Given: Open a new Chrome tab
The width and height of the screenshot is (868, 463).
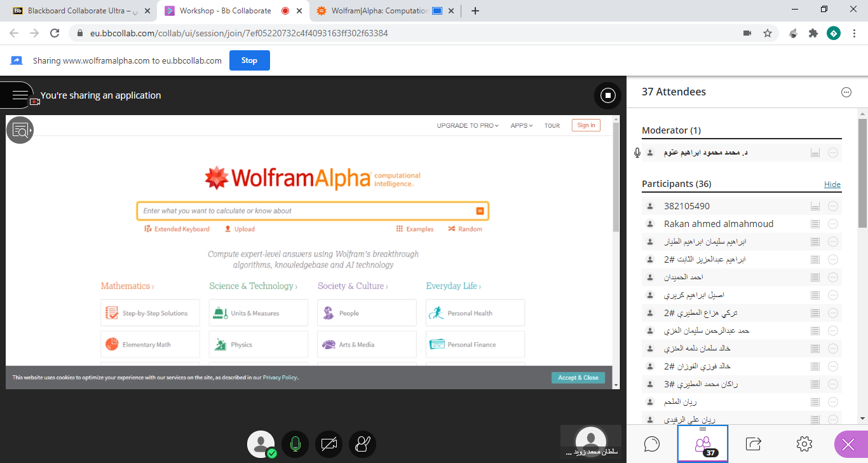Looking at the screenshot, I should click(475, 11).
